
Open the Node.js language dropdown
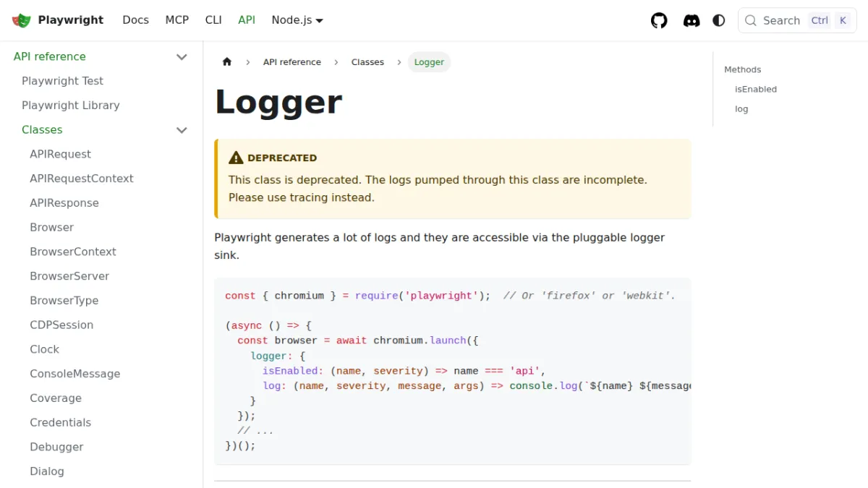[297, 20]
